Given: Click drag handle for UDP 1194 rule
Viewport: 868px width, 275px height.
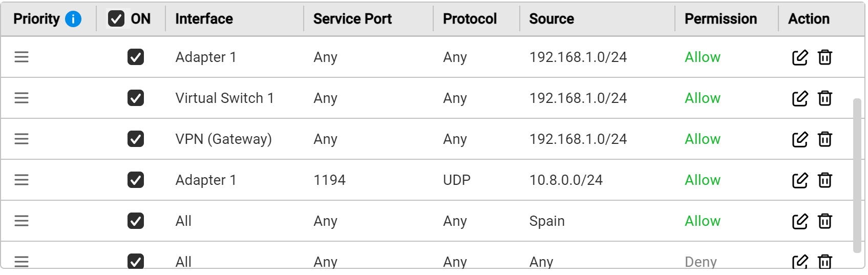Looking at the screenshot, I should pos(22,180).
